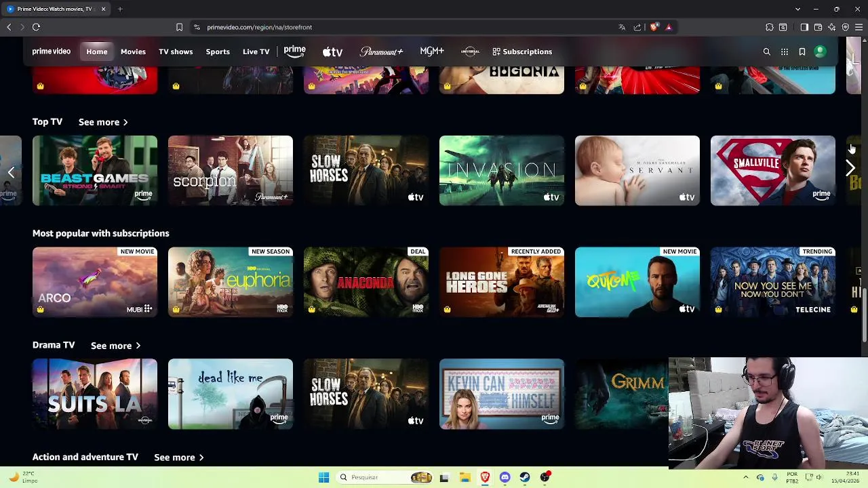Select the Sports tab
This screenshot has height=488, width=868.
tap(218, 52)
